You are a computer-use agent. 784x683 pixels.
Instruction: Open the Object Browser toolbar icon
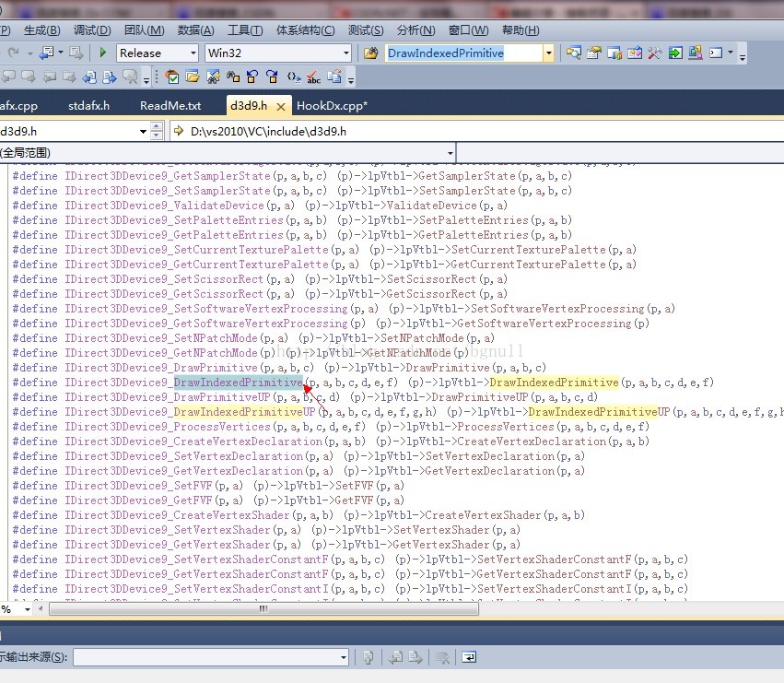[635, 53]
